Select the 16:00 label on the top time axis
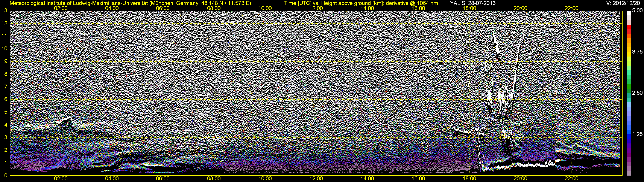The height and width of the screenshot is (182, 644). (419, 8)
